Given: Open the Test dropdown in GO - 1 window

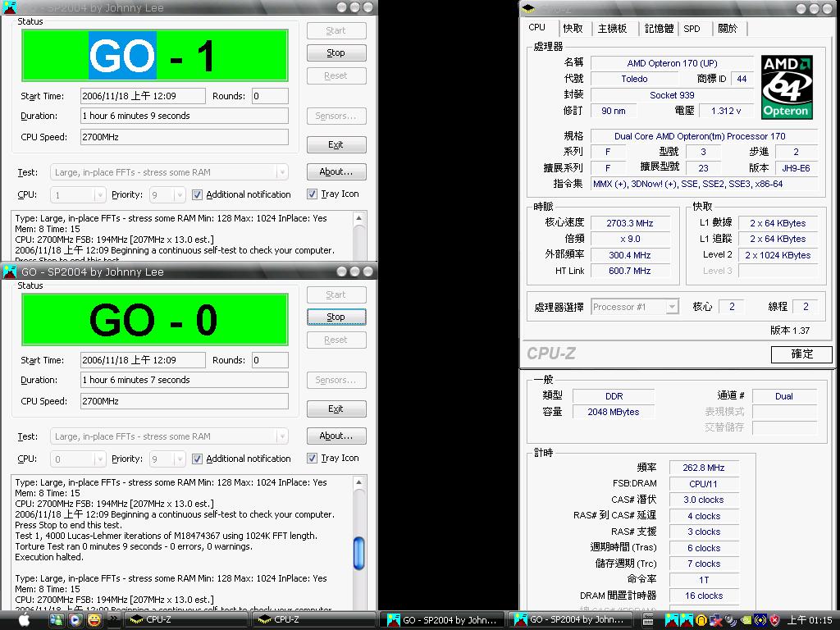Looking at the screenshot, I should coord(169,172).
